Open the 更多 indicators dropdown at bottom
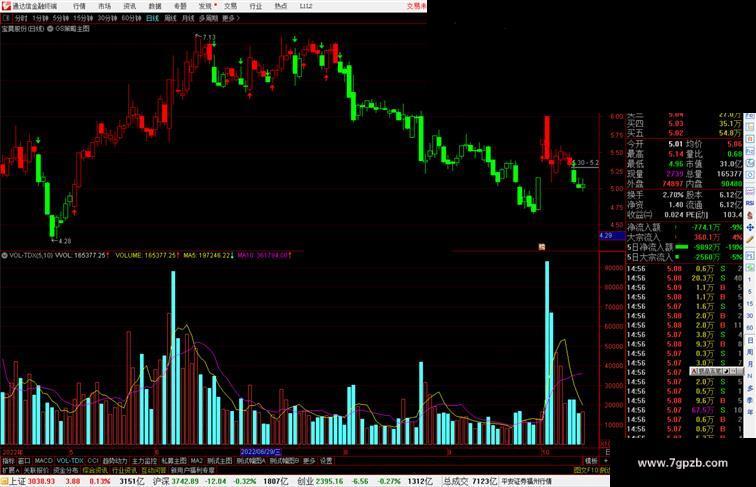The width and height of the screenshot is (756, 487). (309, 461)
